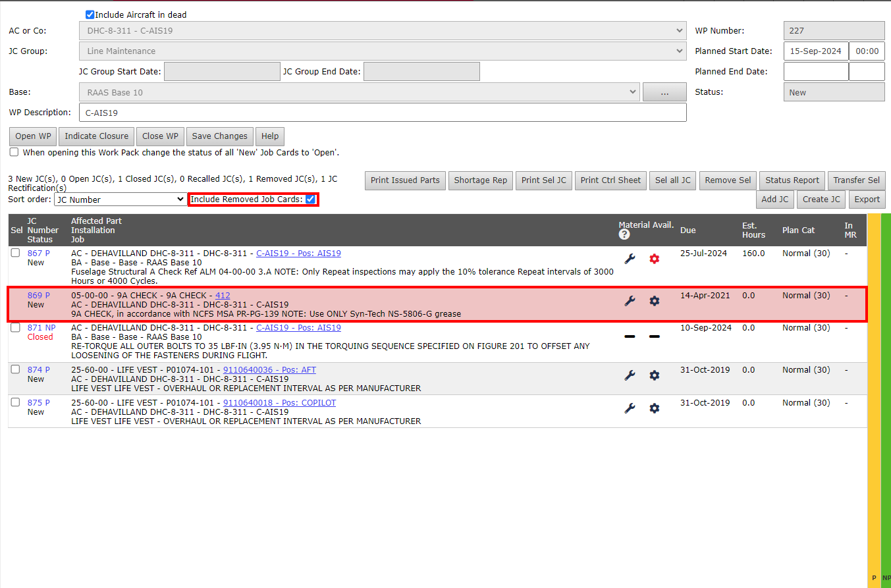Toggle Include Aircraft in dead checkbox
Viewport: 891px width, 588px height.
point(90,14)
